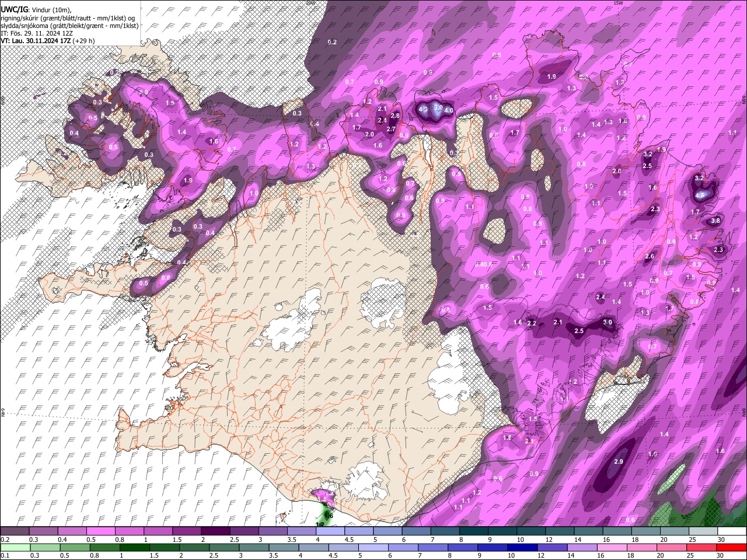747x560 pixels.
Task: Click the '4.6' precipitation value on the map
Action: [700, 195]
